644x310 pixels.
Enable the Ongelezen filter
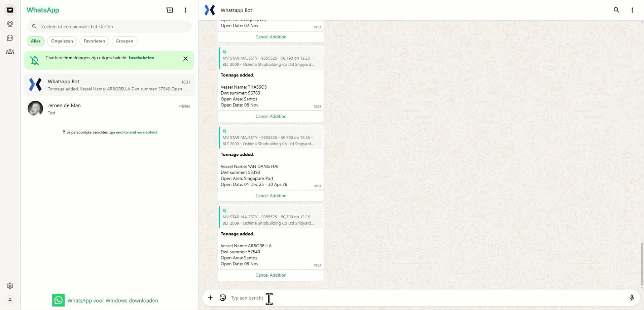point(62,41)
